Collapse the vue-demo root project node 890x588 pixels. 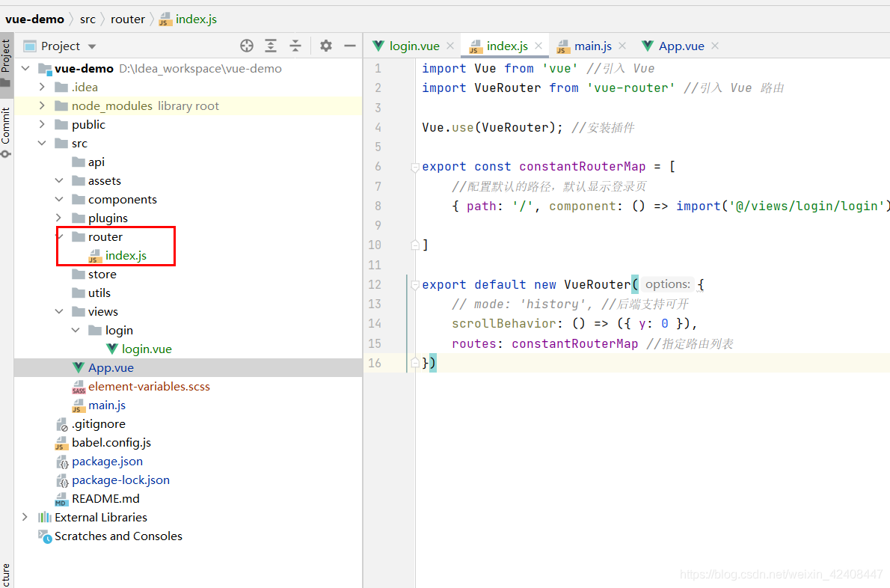coord(25,68)
